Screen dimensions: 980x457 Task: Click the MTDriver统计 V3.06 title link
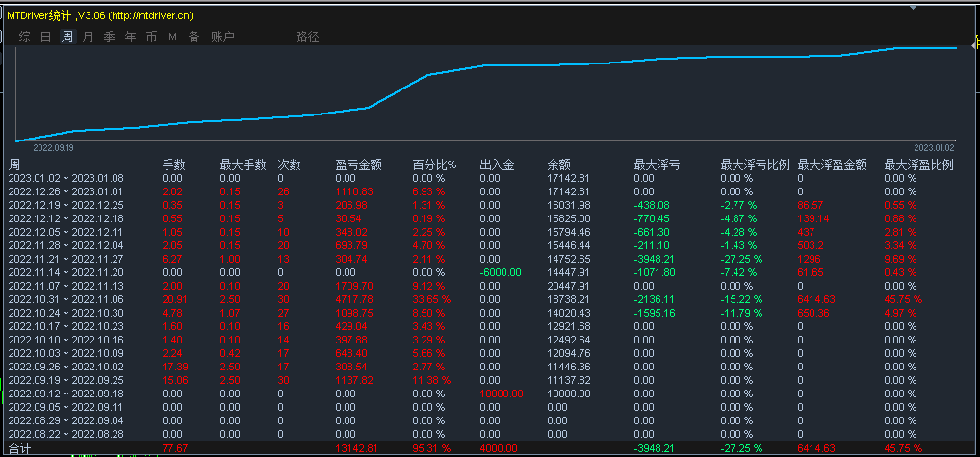pyautogui.click(x=100, y=15)
